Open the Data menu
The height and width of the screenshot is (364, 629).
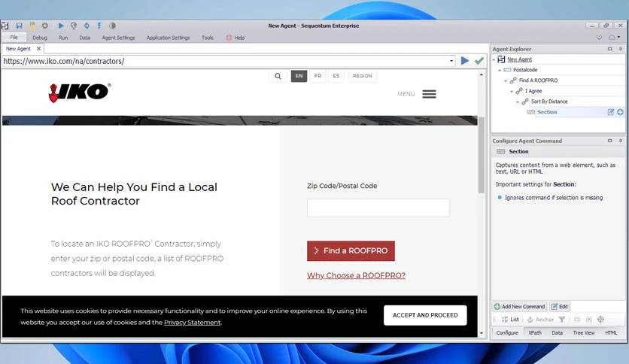(84, 38)
